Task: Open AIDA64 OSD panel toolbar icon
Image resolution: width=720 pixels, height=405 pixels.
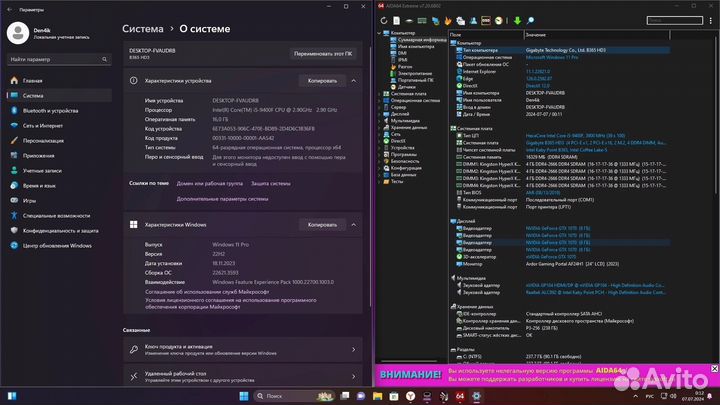Action: pyautogui.click(x=486, y=21)
